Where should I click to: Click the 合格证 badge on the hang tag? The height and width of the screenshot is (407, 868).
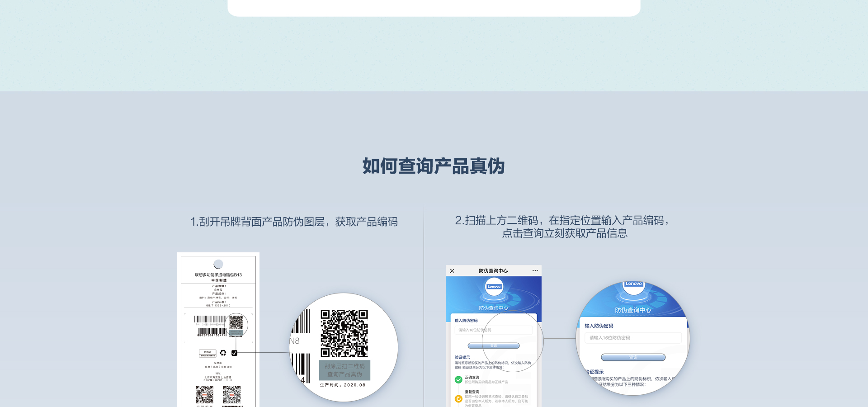coord(208,353)
